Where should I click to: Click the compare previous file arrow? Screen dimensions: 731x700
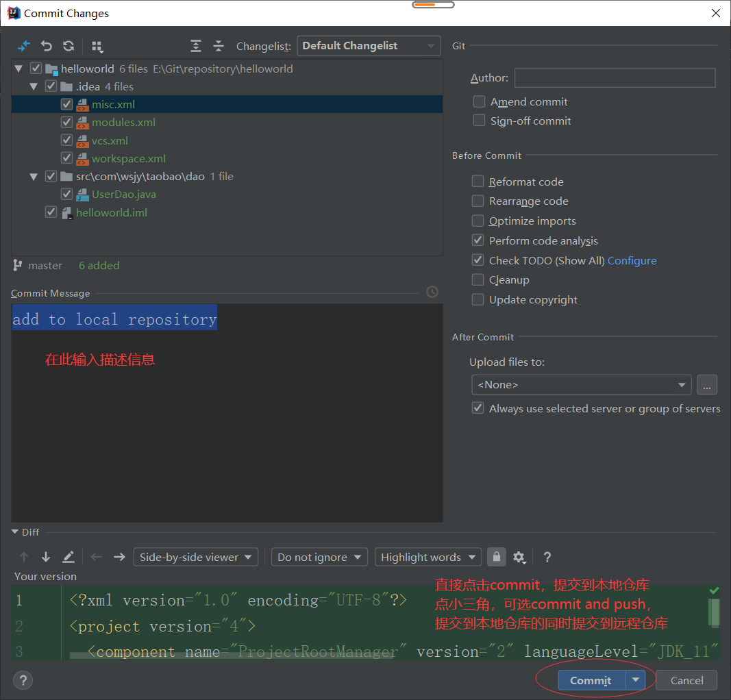96,556
